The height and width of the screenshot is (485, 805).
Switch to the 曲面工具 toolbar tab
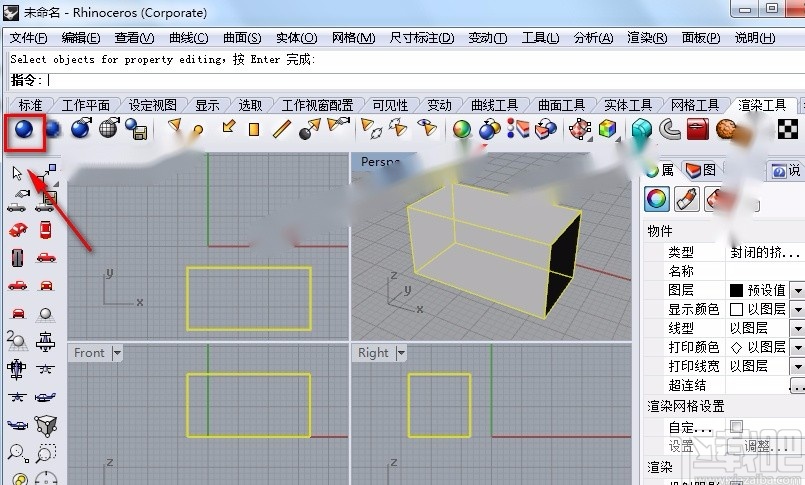coord(562,105)
